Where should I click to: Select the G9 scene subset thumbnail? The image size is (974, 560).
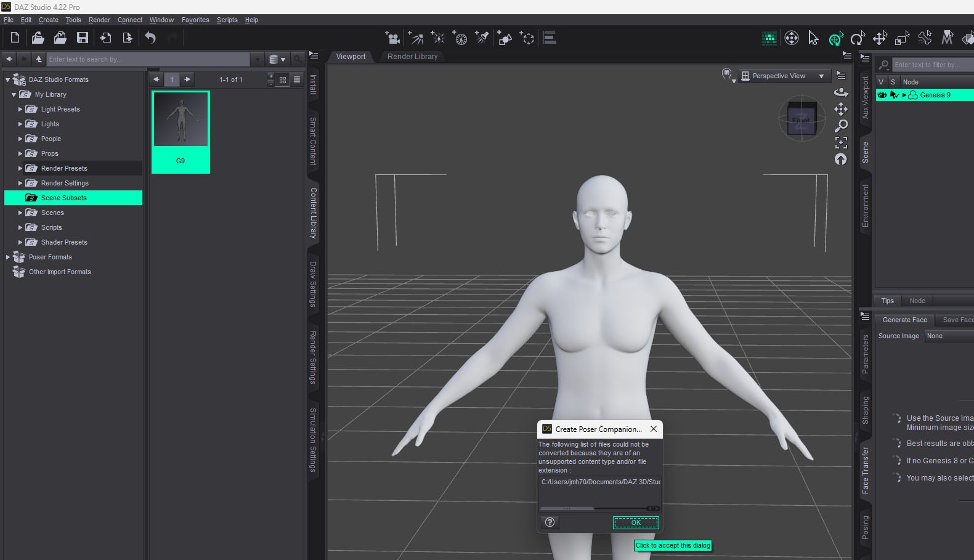[x=181, y=132]
